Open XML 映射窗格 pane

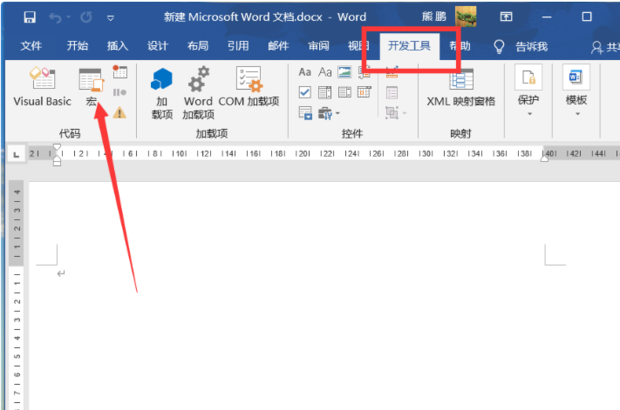[461, 88]
